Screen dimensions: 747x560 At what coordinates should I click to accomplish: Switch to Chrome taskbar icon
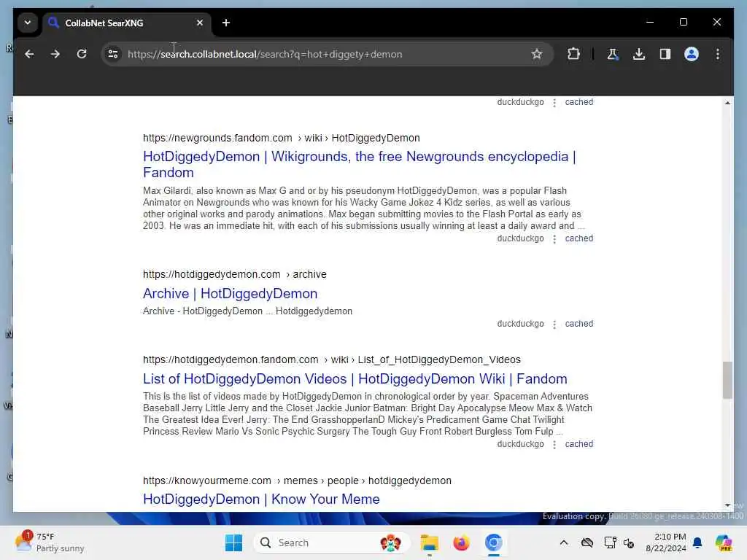(x=494, y=542)
